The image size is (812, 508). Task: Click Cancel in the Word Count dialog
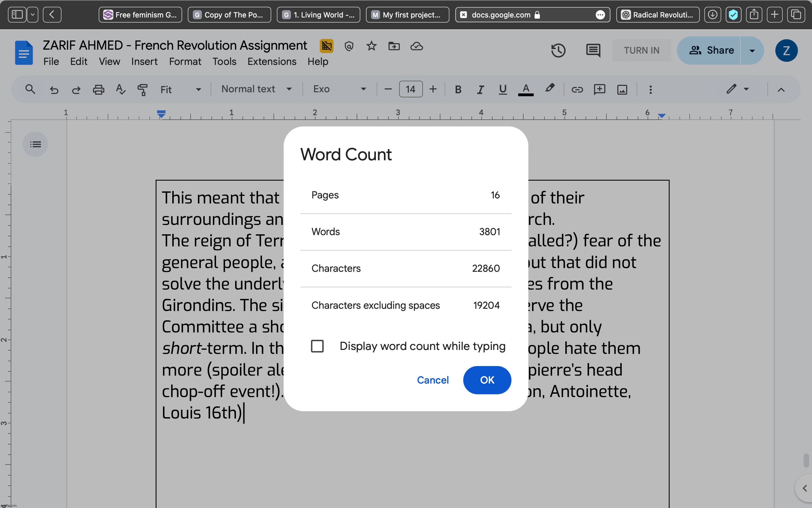coord(433,380)
